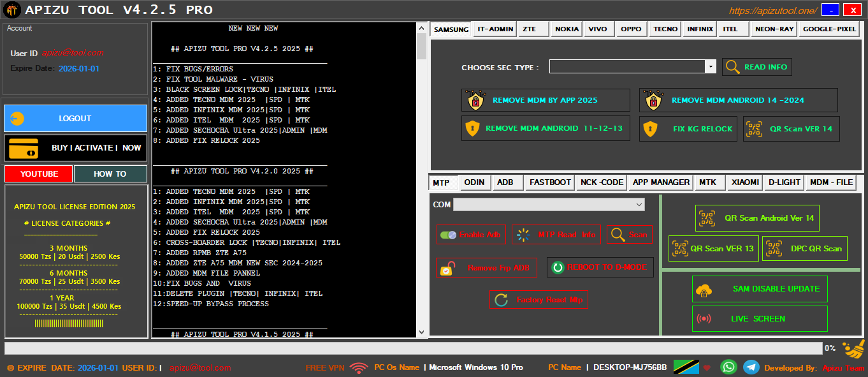Viewport: 868px width, 377px height.
Task: Switch to the ODIN tab
Action: coord(475,182)
